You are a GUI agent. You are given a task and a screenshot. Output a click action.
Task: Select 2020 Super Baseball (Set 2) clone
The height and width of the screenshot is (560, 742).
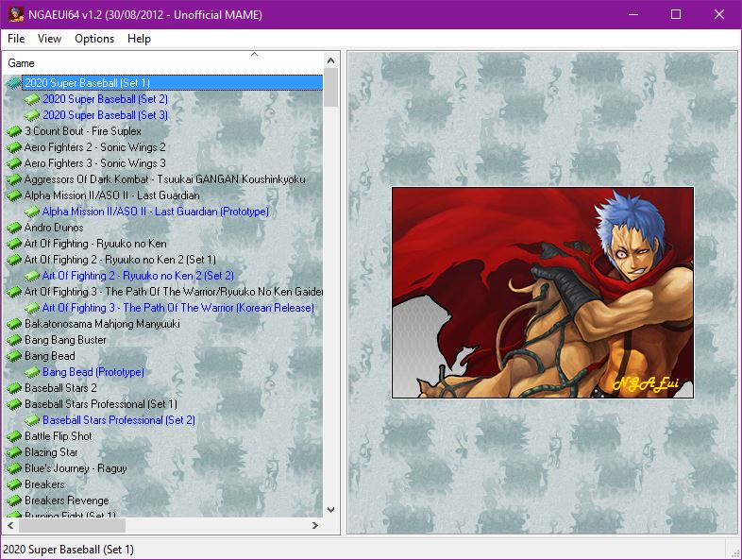coord(105,99)
